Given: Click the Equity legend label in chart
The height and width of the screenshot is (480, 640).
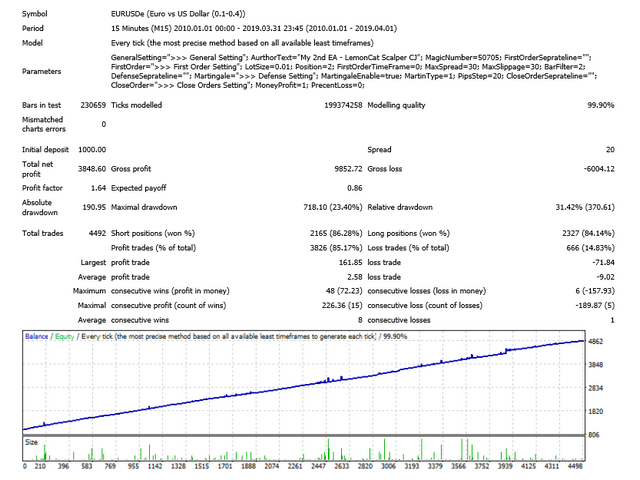Looking at the screenshot, I should click(64, 336).
